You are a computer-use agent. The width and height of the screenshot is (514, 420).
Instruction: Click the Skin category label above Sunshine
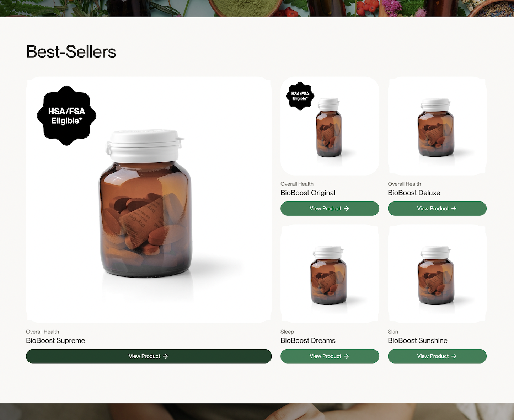pos(393,332)
